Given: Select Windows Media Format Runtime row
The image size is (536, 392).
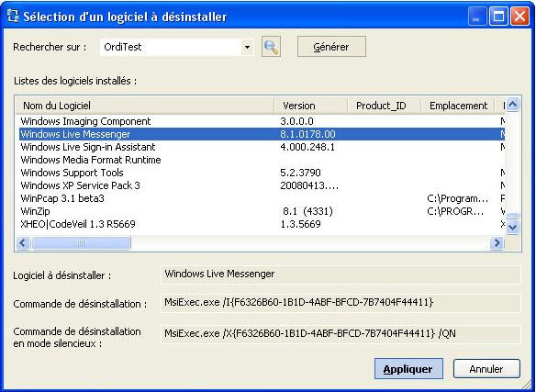Looking at the screenshot, I should coord(262,160).
